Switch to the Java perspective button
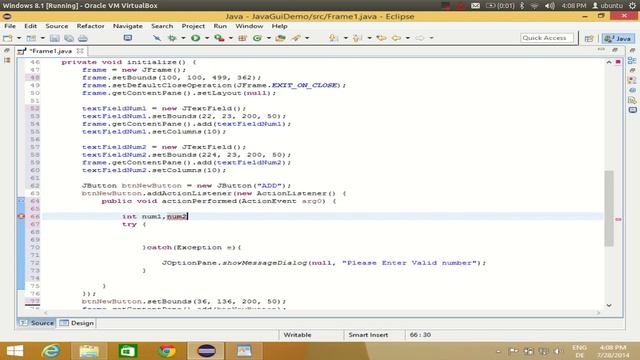The height and width of the screenshot is (360, 640). pyautogui.click(x=618, y=38)
